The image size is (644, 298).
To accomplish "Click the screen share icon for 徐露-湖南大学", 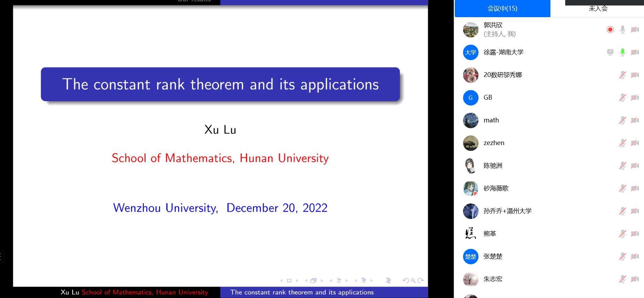I will pyautogui.click(x=610, y=52).
